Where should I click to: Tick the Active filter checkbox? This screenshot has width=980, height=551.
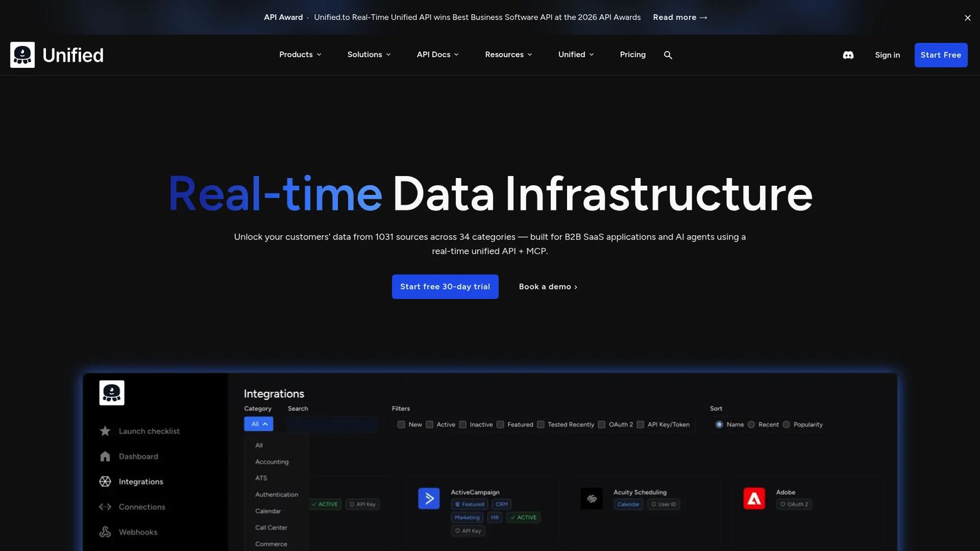point(429,425)
